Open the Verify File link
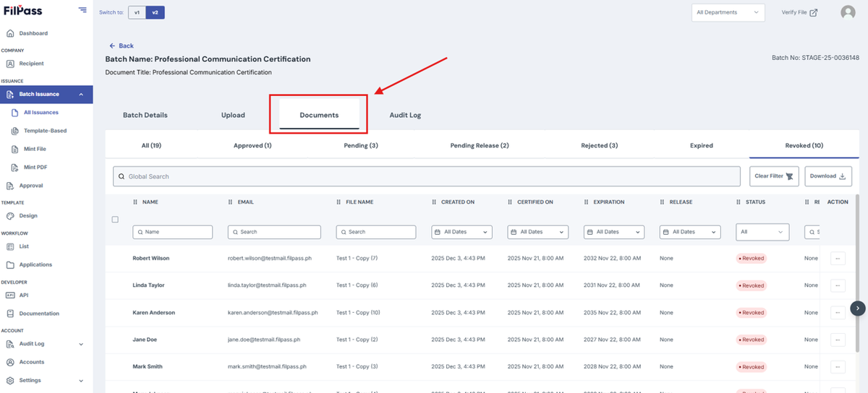This screenshot has width=868, height=393. 799,12
